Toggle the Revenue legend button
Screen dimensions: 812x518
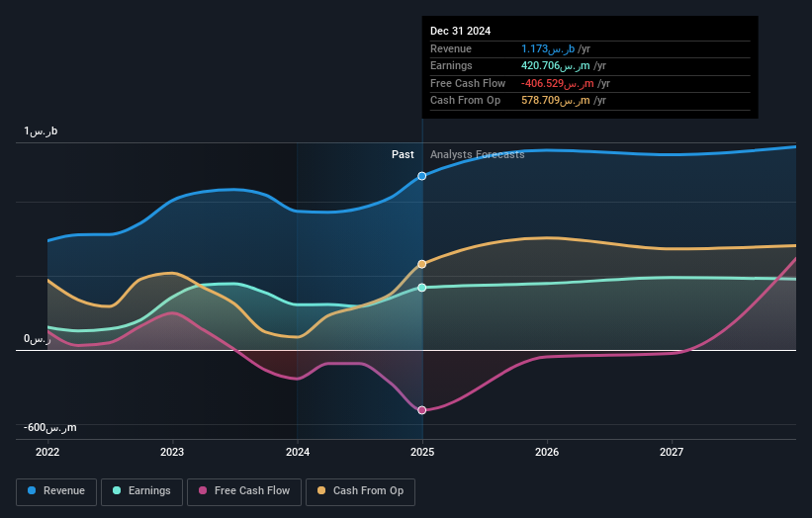point(56,491)
